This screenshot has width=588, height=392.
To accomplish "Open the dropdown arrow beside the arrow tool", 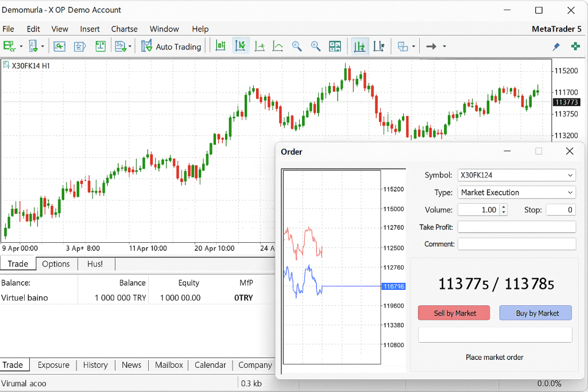I will 444,46.
